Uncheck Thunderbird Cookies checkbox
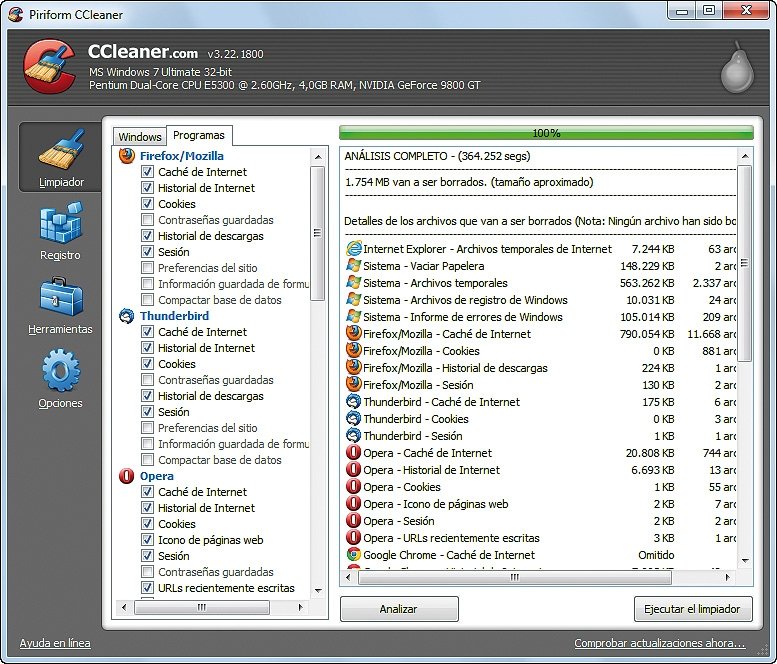This screenshot has width=777, height=664. tap(147, 364)
